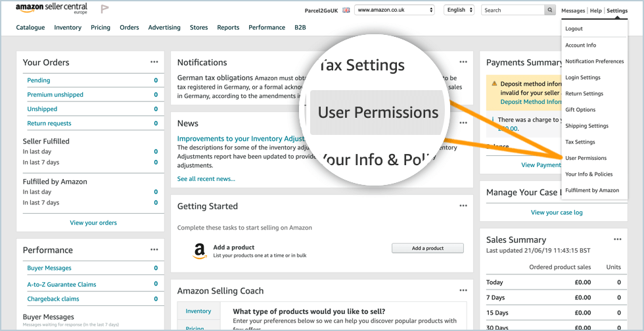Viewport: 644px width, 331px height.
Task: Open the Performance widget three-dot menu
Action: tap(154, 250)
